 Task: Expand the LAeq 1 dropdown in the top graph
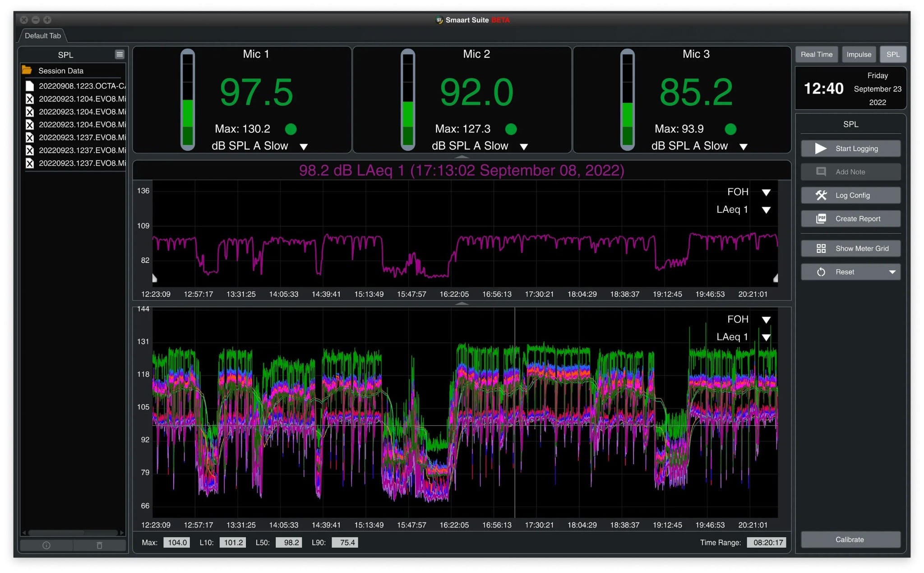766,210
